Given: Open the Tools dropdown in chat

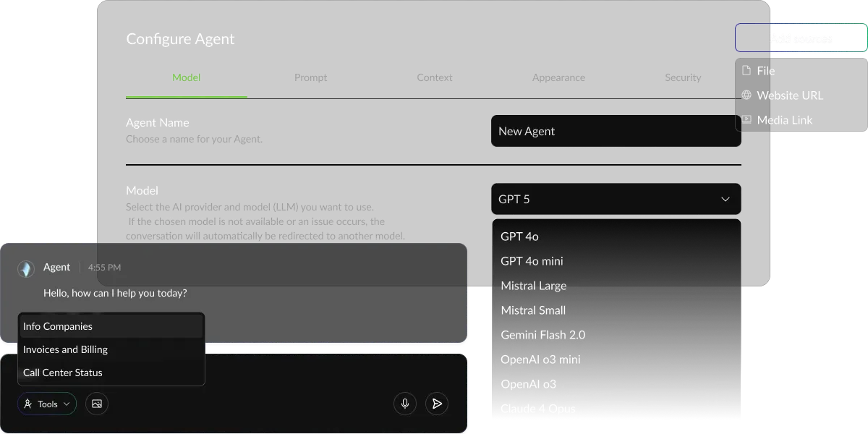Looking at the screenshot, I should 47,404.
